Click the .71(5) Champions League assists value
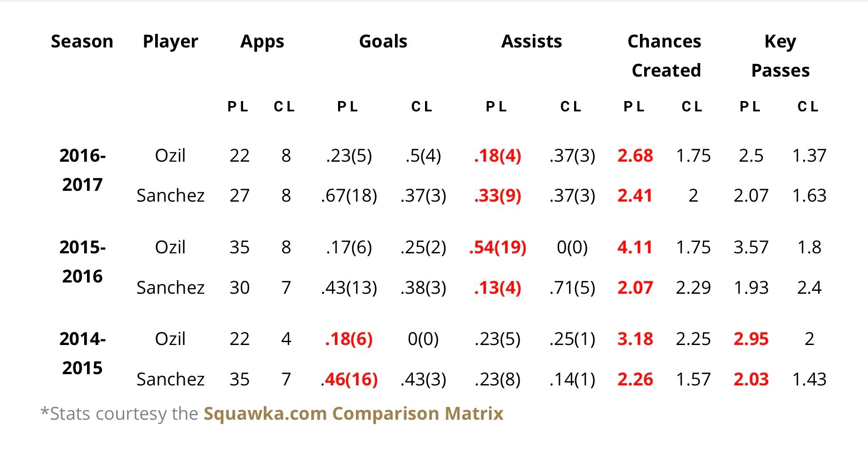 click(x=572, y=288)
